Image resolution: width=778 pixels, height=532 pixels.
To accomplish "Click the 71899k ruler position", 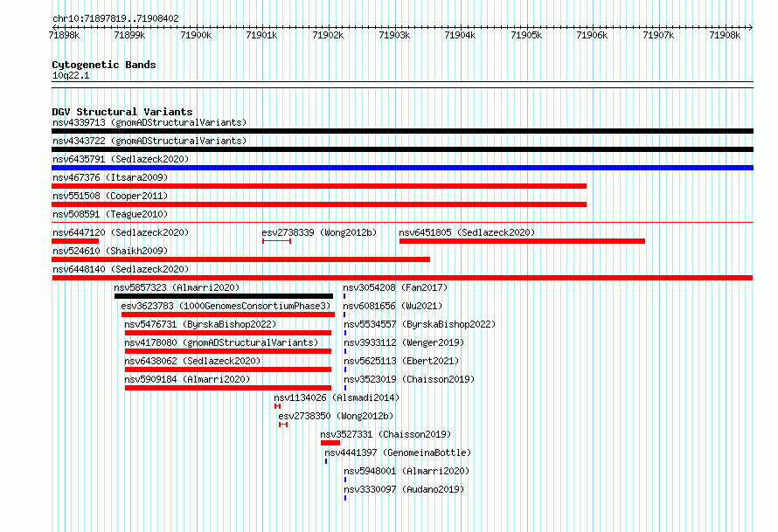I will 129,35.
